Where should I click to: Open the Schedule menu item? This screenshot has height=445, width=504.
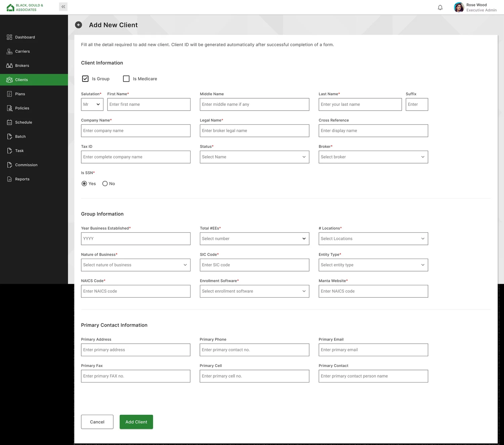click(34, 122)
